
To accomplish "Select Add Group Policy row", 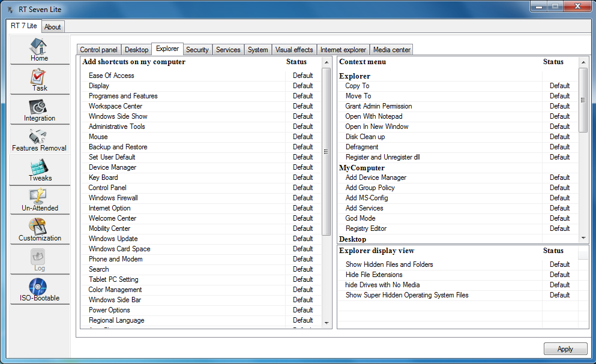I will coord(458,188).
